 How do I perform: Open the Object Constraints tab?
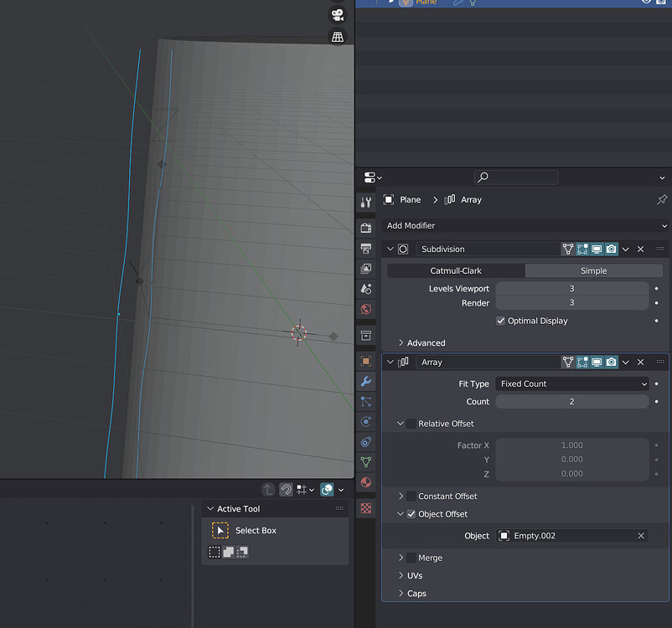pos(365,441)
